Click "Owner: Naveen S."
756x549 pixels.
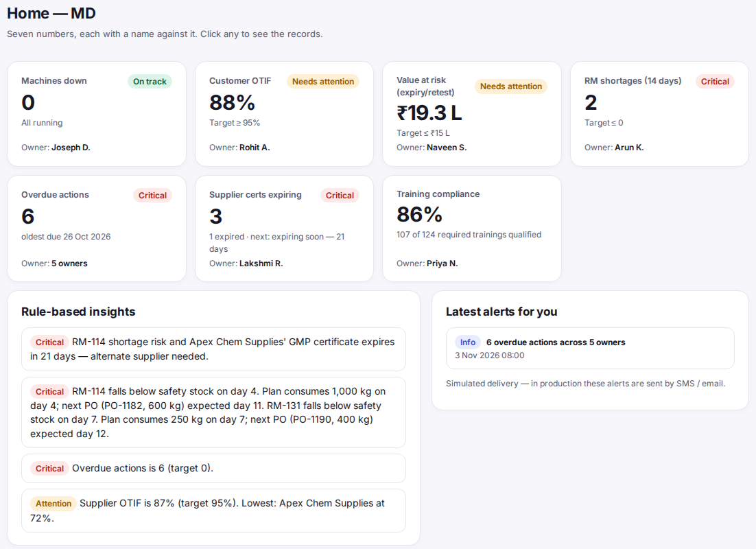(x=432, y=148)
